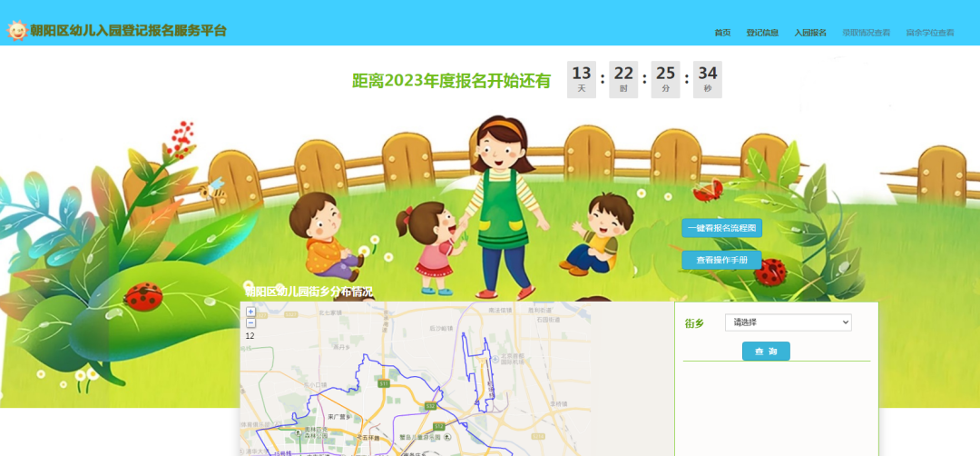Zoom in the map with plus button
Image resolution: width=980 pixels, height=456 pixels.
(x=250, y=312)
